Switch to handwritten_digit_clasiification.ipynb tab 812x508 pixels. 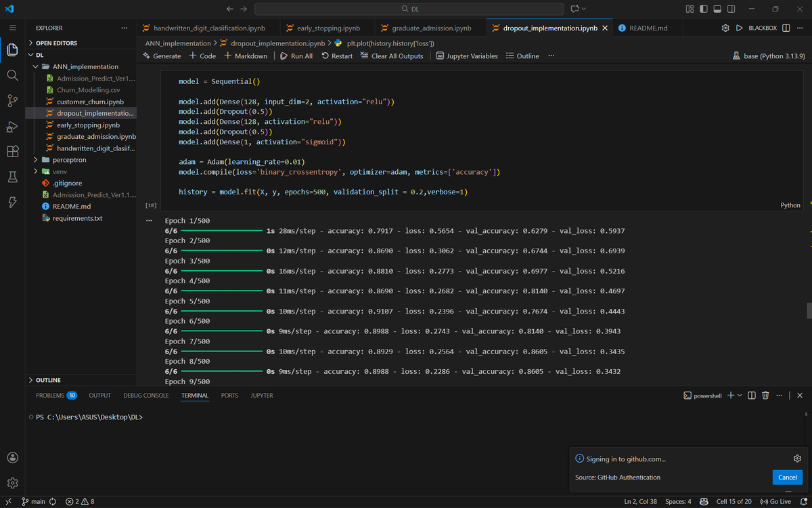208,28
